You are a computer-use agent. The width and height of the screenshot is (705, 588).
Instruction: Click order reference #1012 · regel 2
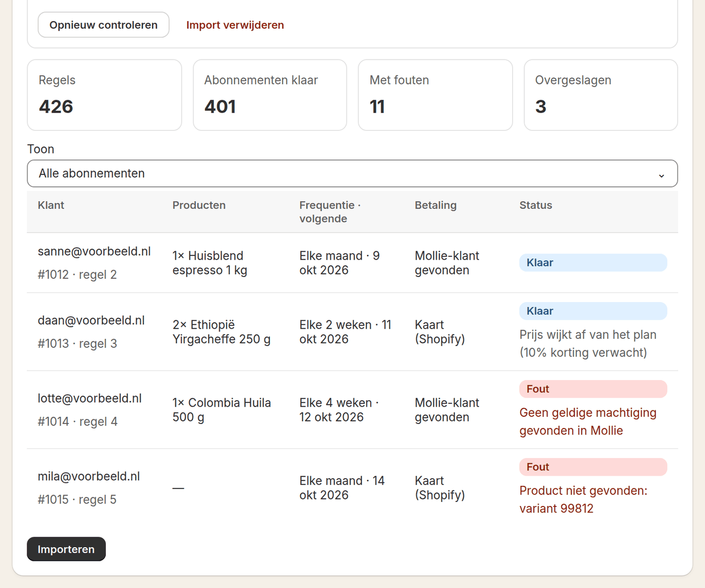[x=77, y=274]
